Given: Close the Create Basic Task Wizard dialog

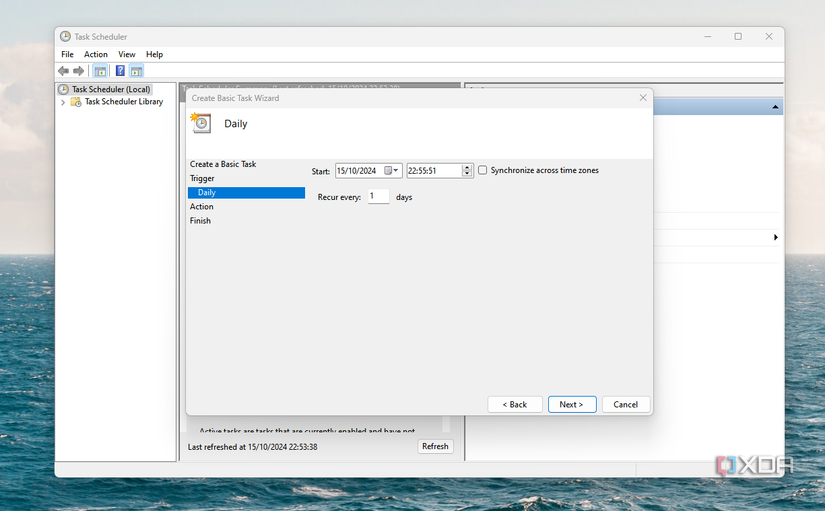Looking at the screenshot, I should [x=643, y=98].
